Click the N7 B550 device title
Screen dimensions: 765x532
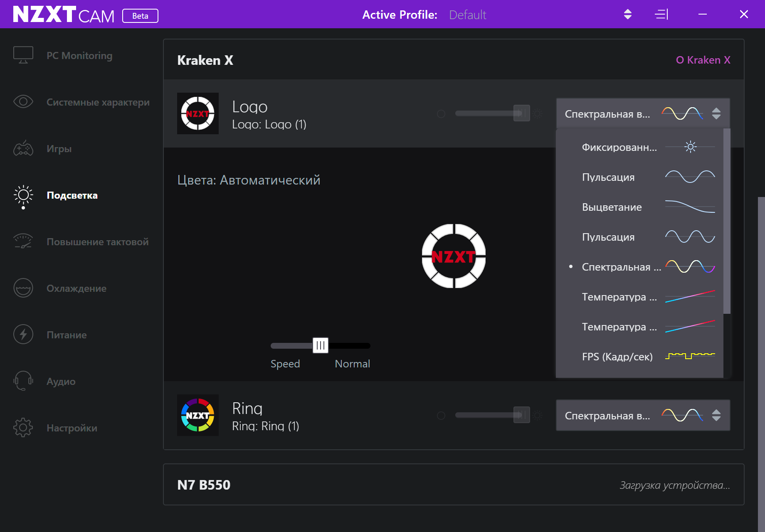point(204,485)
